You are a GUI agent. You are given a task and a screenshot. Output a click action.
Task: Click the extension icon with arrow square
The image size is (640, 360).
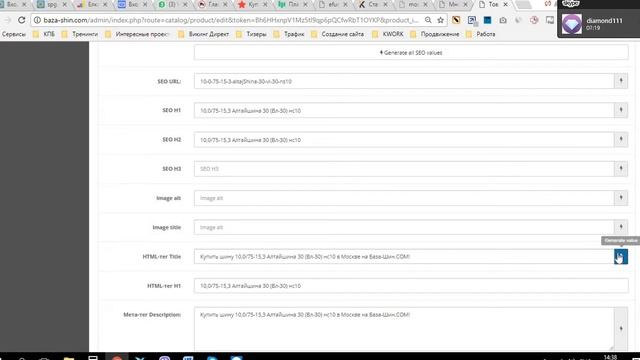click(472, 20)
